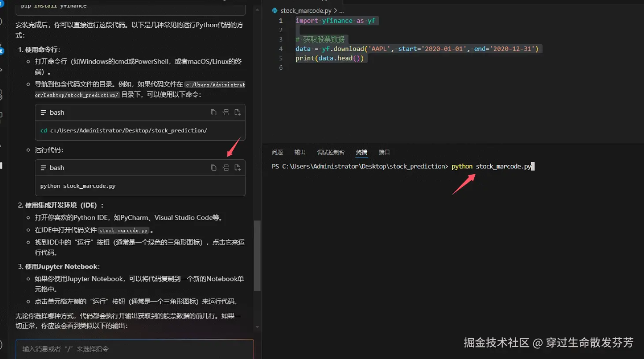This screenshot has height=359, width=644.
Task: Click editor line number 6
Action: (x=281, y=67)
